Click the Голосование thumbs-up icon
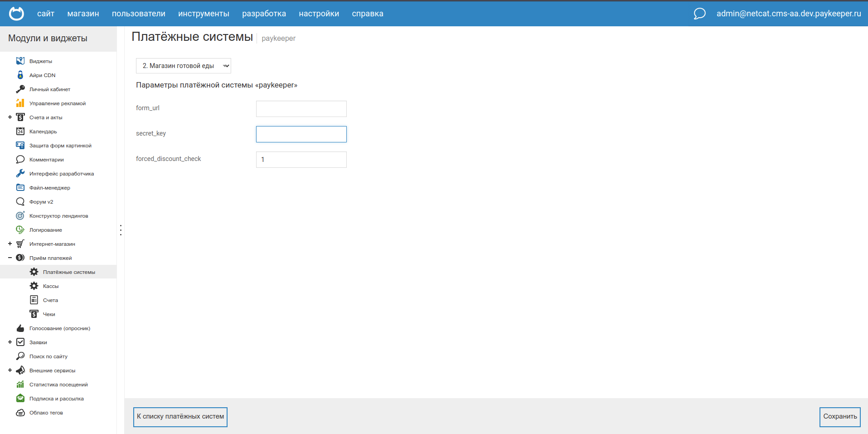 pyautogui.click(x=20, y=328)
